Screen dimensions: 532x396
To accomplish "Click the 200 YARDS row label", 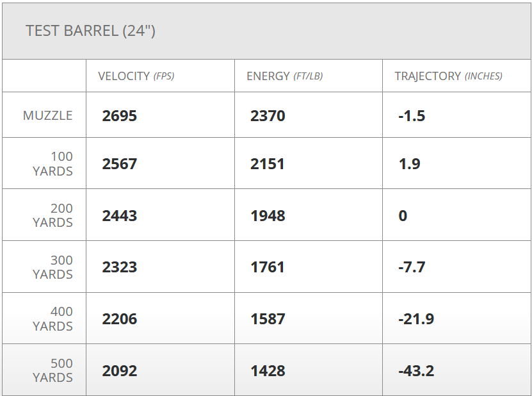I will pyautogui.click(x=52, y=215).
